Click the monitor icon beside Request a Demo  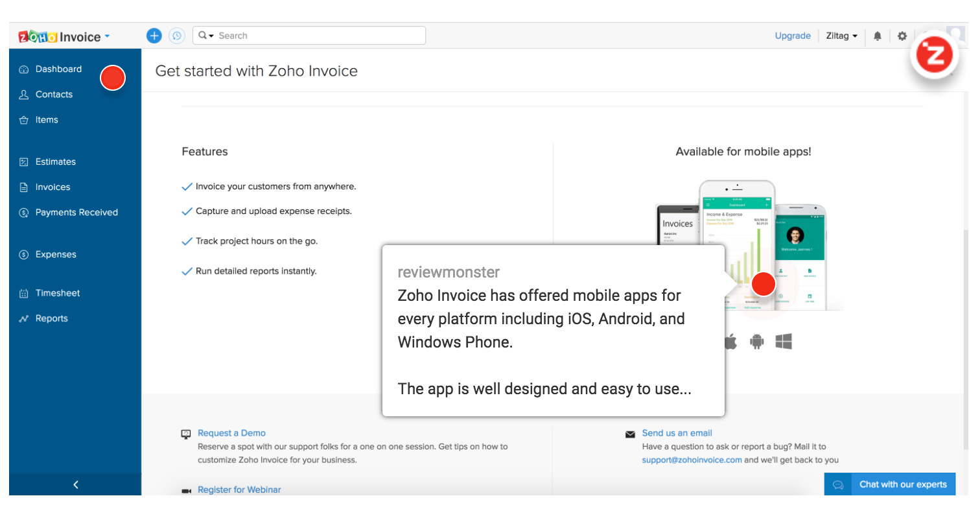(x=186, y=434)
